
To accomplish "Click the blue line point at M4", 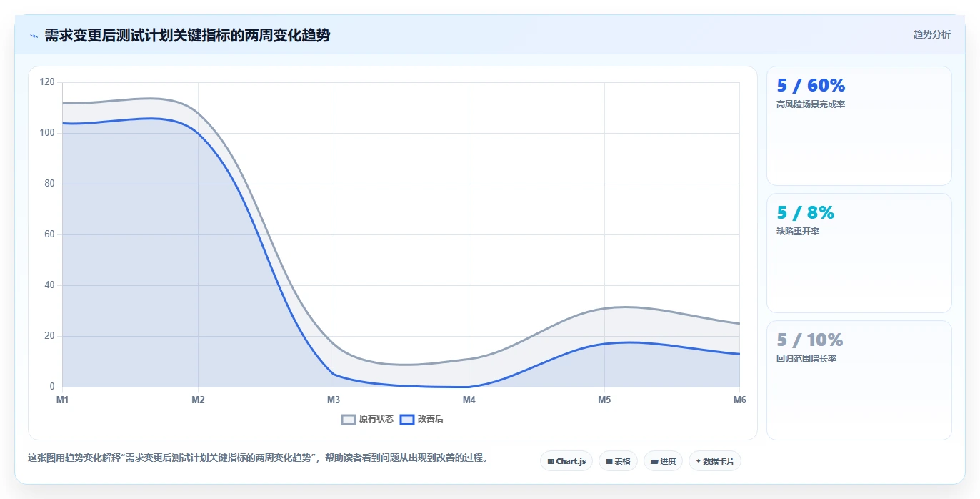I will click(469, 387).
